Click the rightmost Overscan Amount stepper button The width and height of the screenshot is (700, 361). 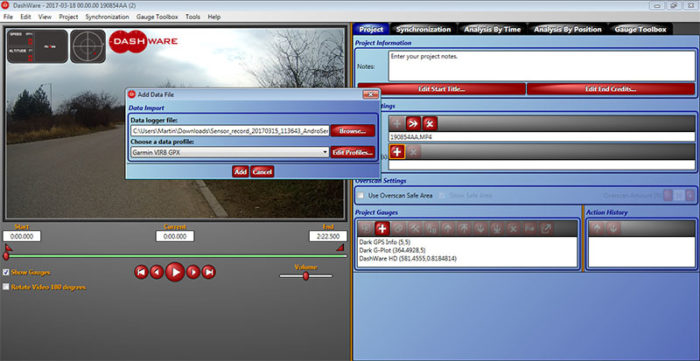click(691, 195)
